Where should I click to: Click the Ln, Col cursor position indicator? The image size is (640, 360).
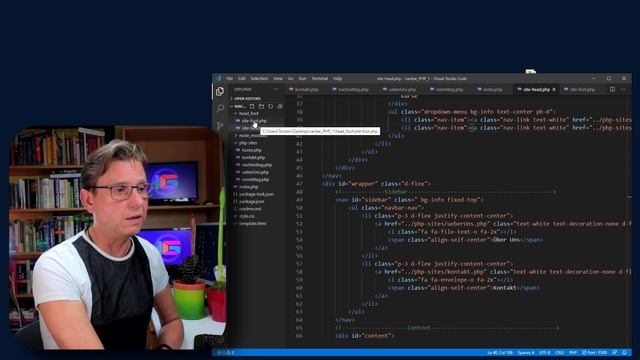[500, 353]
